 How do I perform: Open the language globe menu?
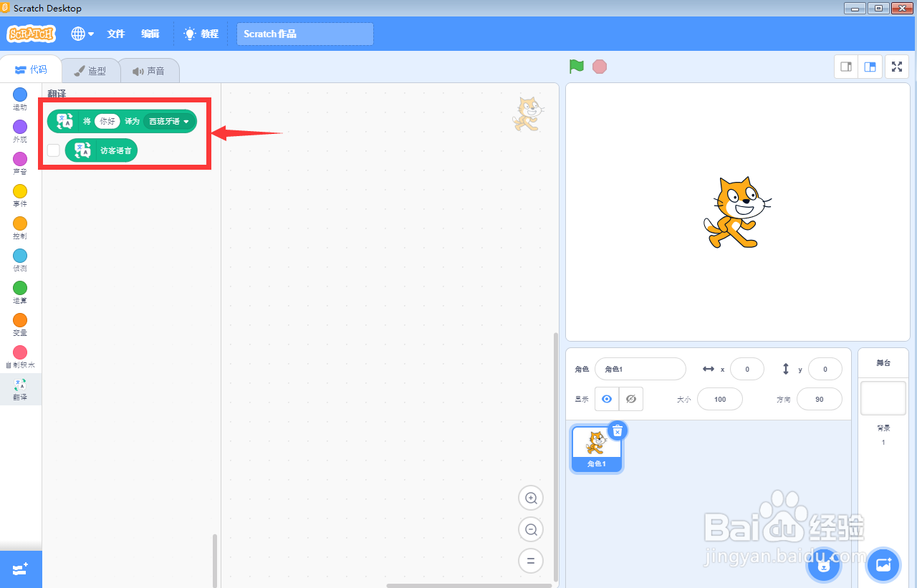[x=82, y=34]
